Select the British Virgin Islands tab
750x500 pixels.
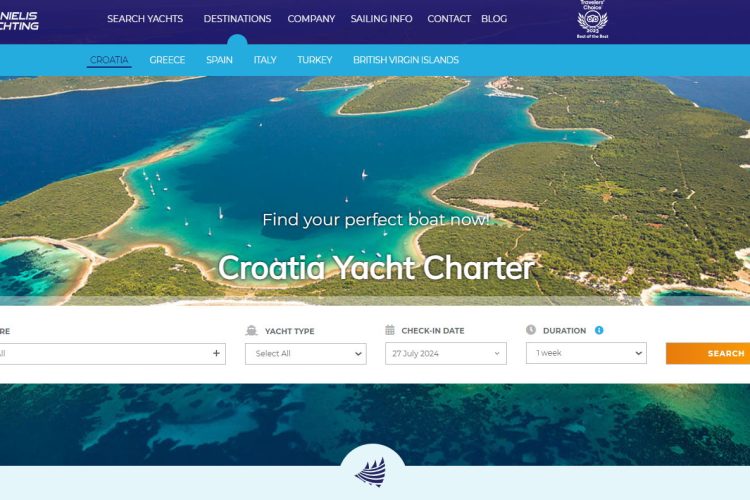tap(406, 60)
